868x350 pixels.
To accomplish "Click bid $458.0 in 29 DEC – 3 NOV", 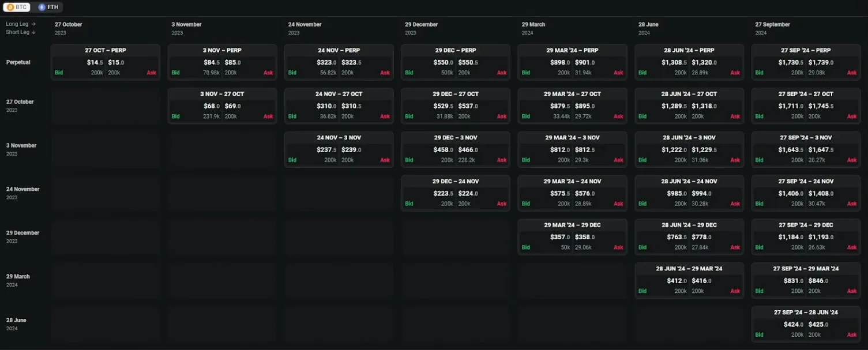I will [443, 150].
